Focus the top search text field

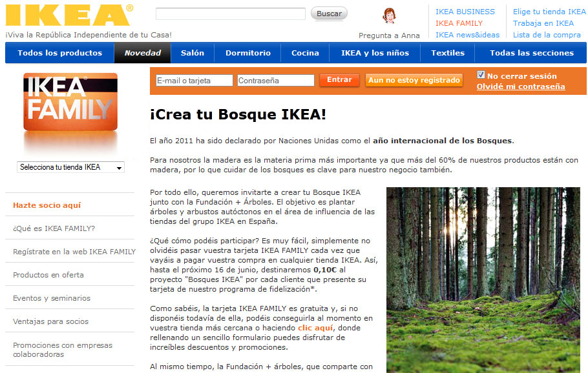point(231,14)
